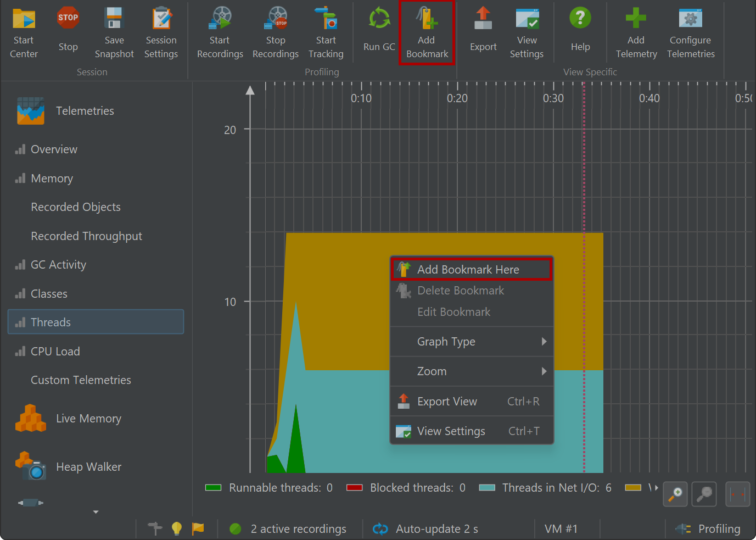Viewport: 756px width, 540px height.
Task: Open the CPU Load telemetry view
Action: (55, 352)
